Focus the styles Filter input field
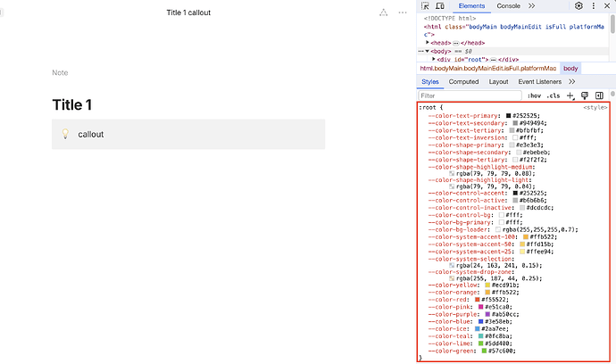Viewport: 616px width, 364px height. coord(469,95)
